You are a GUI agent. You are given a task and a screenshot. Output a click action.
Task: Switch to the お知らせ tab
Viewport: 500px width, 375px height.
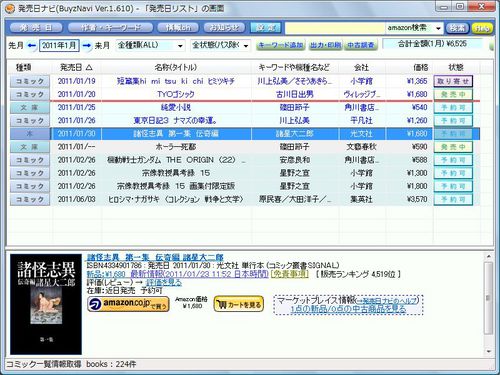(224, 28)
